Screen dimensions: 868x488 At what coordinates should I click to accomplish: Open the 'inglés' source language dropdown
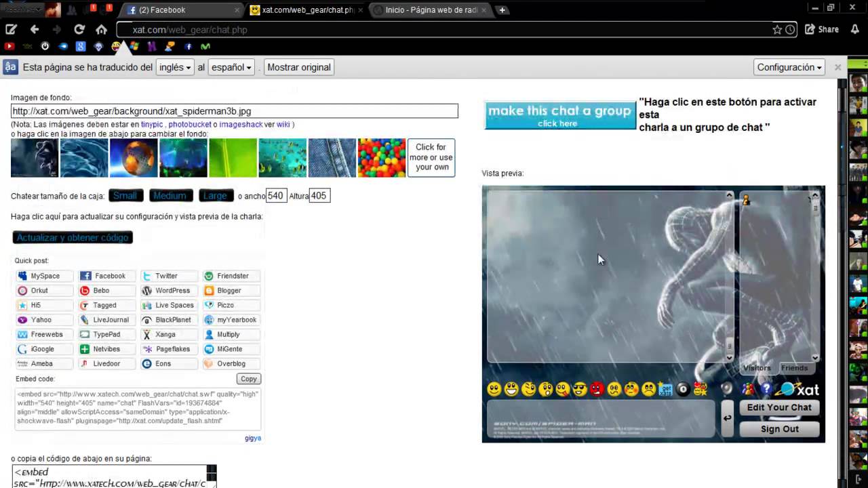[174, 67]
